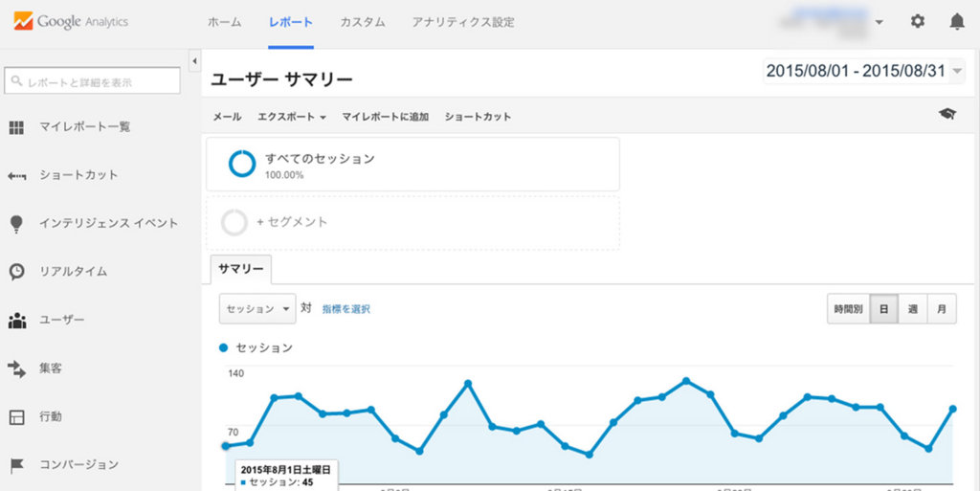Click マイレポートに追加
This screenshot has width=980, height=491.
point(385,117)
